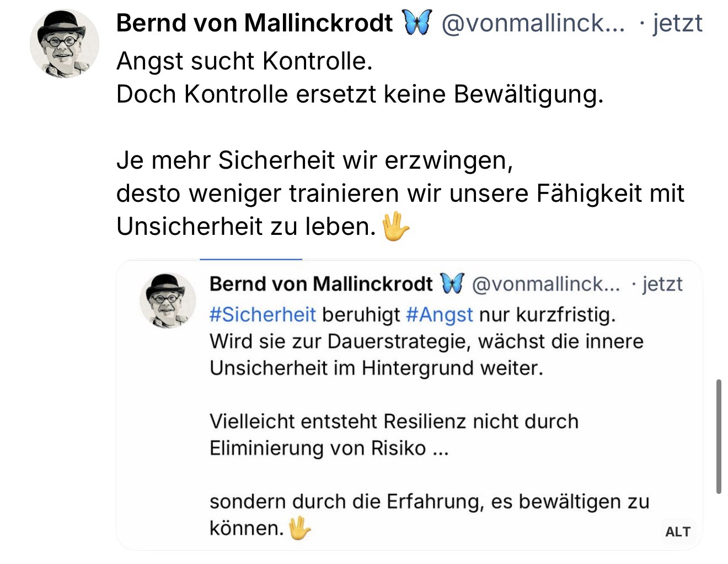Show the image ALT text
The image size is (728, 564).
[x=678, y=531]
